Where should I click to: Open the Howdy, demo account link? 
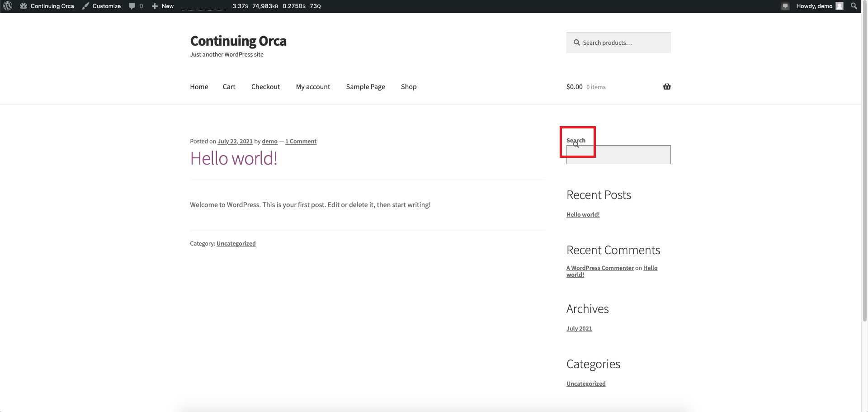tap(814, 6)
